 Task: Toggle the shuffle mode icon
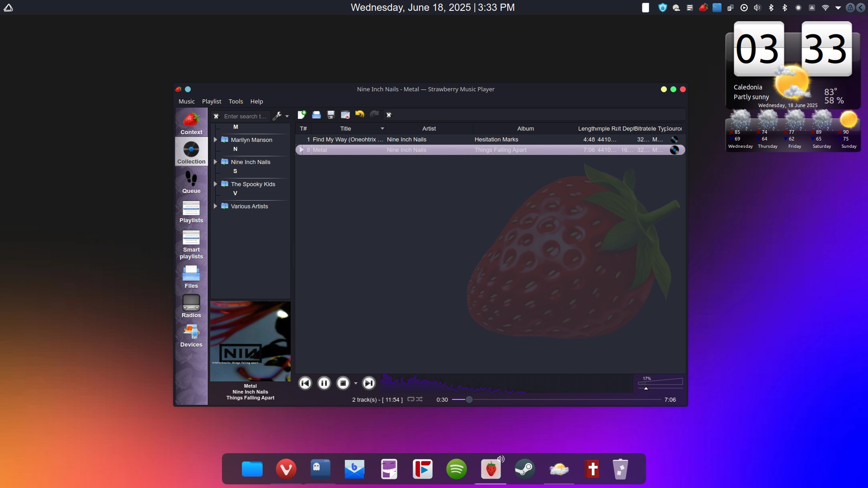(x=420, y=399)
